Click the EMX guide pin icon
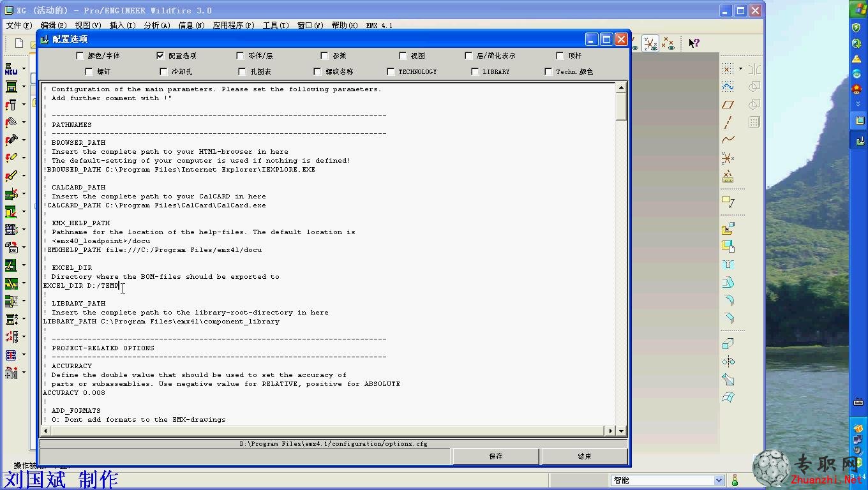Image resolution: width=868 pixels, height=490 pixels. click(11, 105)
